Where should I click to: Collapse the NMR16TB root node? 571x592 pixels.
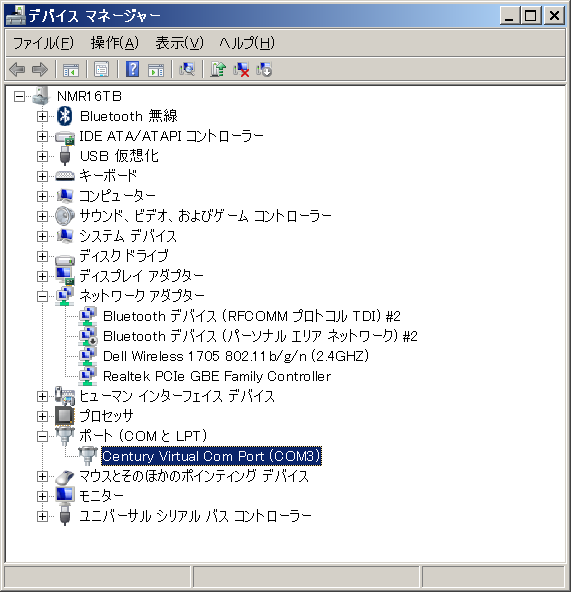tap(19, 97)
